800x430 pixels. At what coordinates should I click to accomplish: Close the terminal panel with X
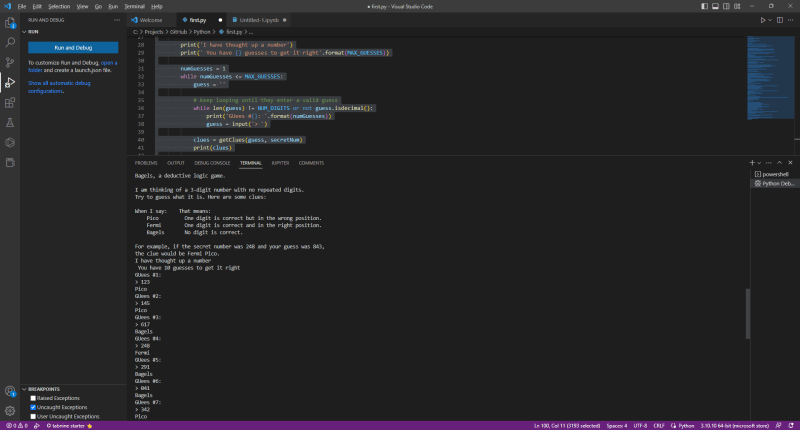point(790,163)
